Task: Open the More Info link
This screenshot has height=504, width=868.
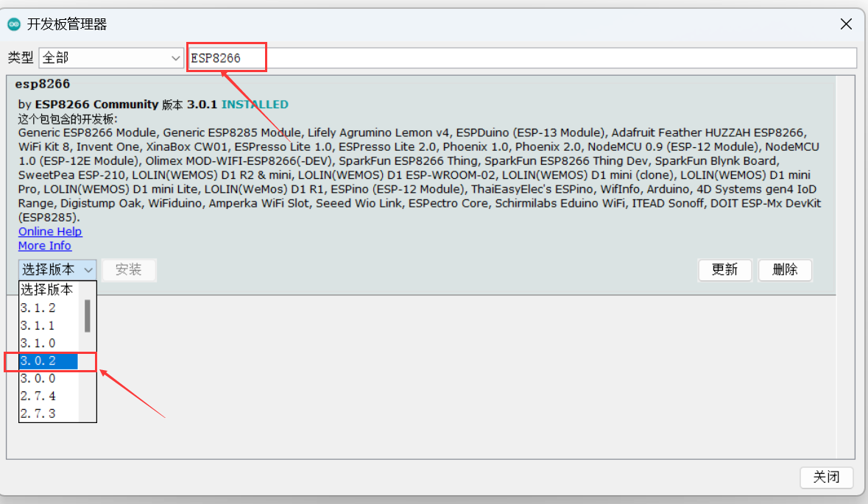Action: tap(45, 246)
